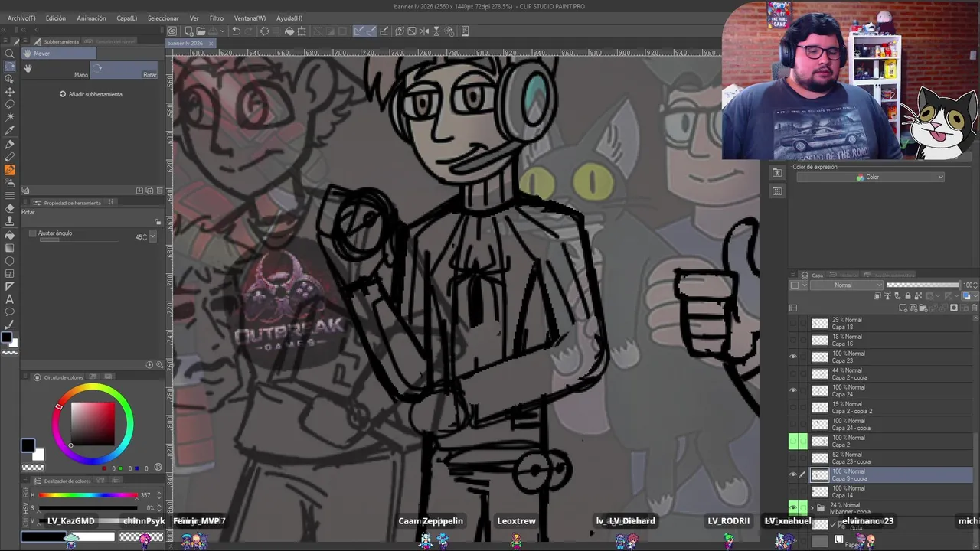Open the layer blending mode Normal dropdown
The width and height of the screenshot is (980, 551).
coord(847,285)
